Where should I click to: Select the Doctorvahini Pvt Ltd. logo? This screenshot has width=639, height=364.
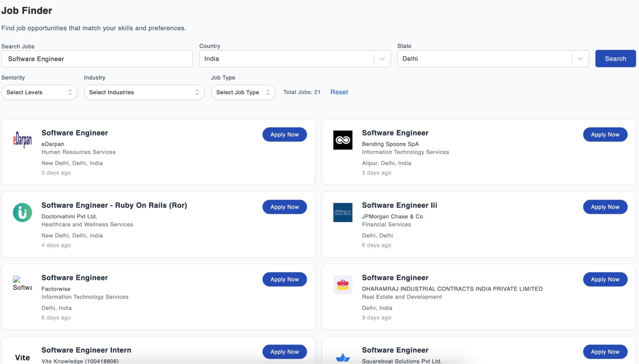coord(23,213)
